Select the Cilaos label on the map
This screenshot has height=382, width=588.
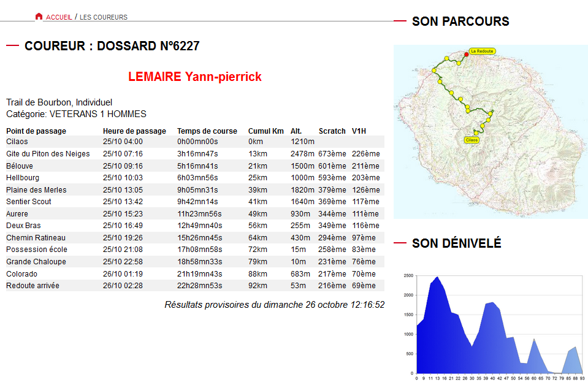point(472,140)
